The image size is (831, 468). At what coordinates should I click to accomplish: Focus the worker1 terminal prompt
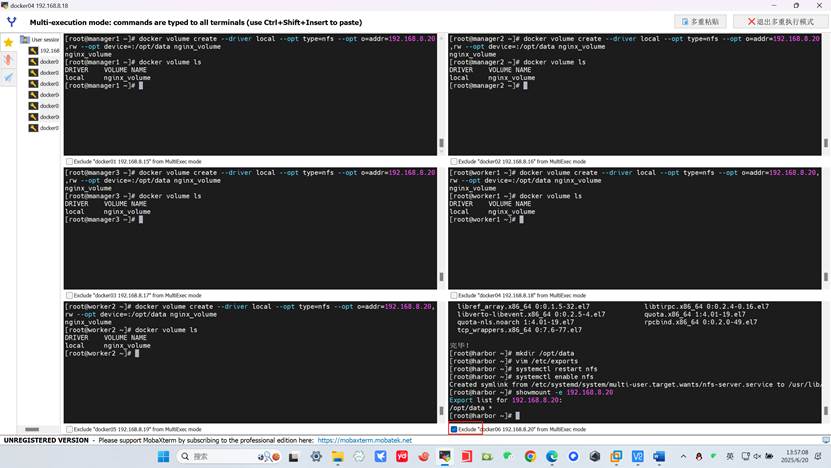click(486, 219)
